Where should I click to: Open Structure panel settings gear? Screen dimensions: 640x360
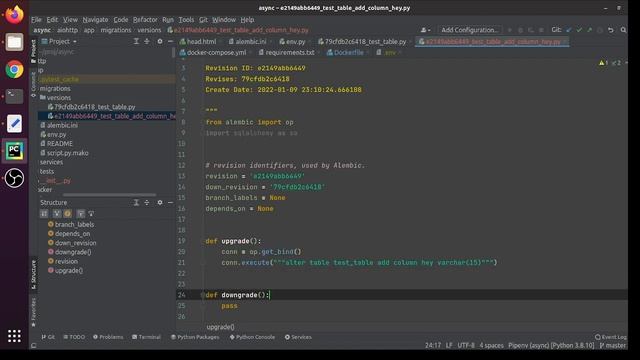point(160,202)
